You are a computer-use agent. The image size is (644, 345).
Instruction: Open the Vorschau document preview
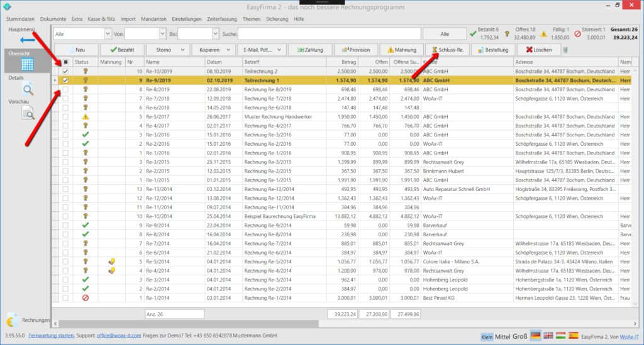click(x=28, y=113)
